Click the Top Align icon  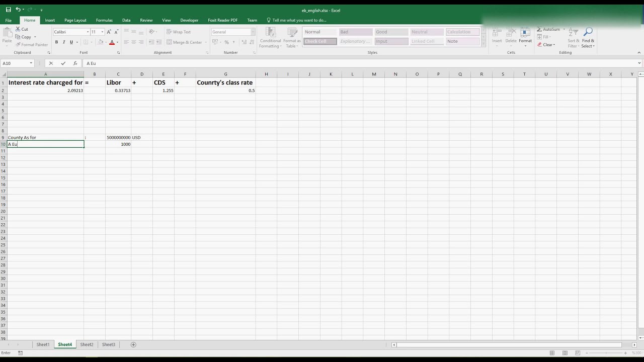coord(126,32)
